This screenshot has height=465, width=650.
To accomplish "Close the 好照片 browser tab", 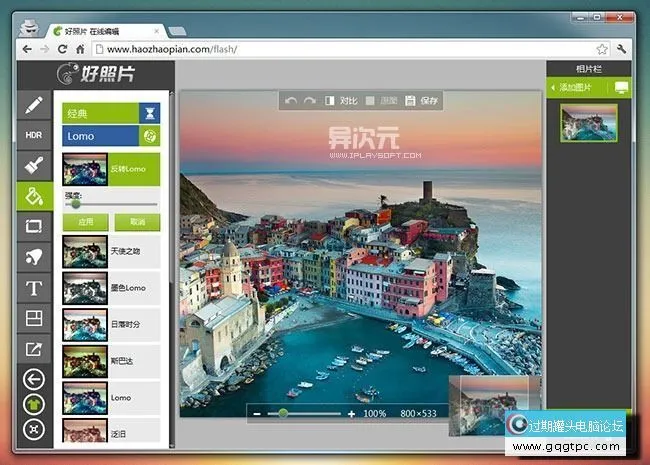I will click(157, 31).
